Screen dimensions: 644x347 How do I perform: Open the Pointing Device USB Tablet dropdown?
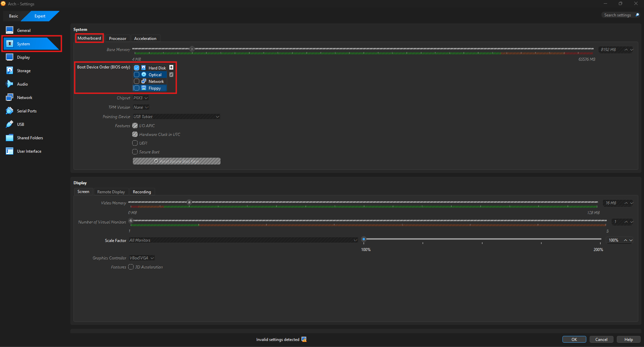pyautogui.click(x=177, y=117)
